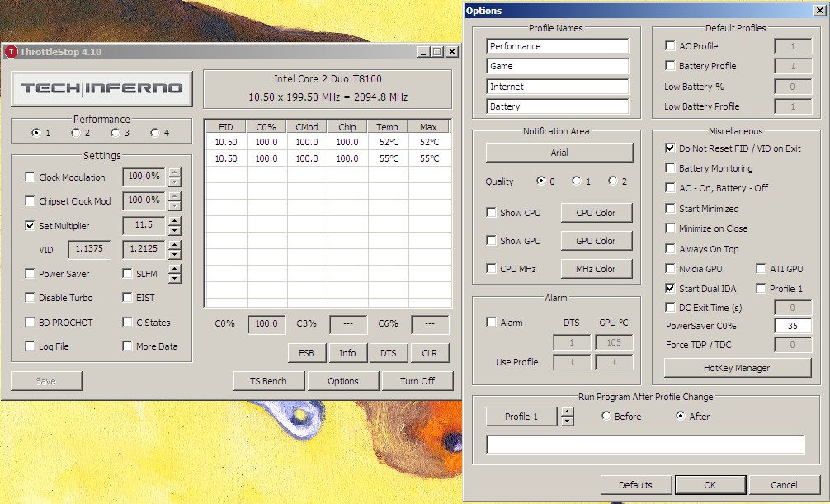Image resolution: width=830 pixels, height=504 pixels.
Task: Select notification Quality 2 radio button
Action: pyautogui.click(x=614, y=181)
